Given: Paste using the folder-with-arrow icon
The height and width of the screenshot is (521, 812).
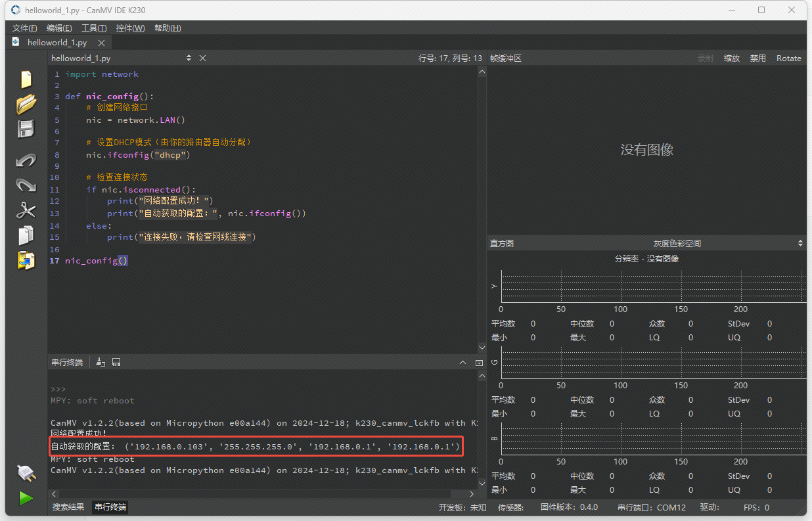Looking at the screenshot, I should (26, 260).
